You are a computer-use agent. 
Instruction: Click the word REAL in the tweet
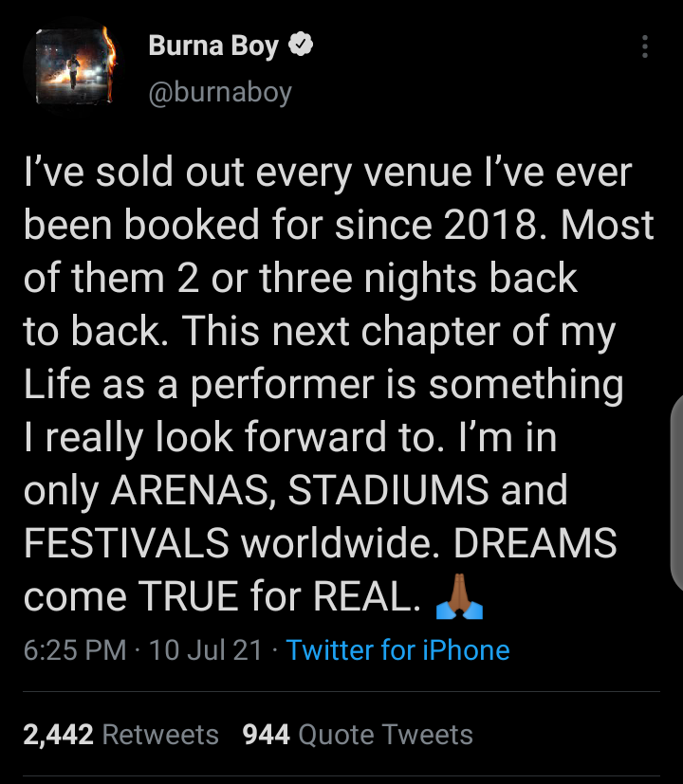[x=364, y=597]
